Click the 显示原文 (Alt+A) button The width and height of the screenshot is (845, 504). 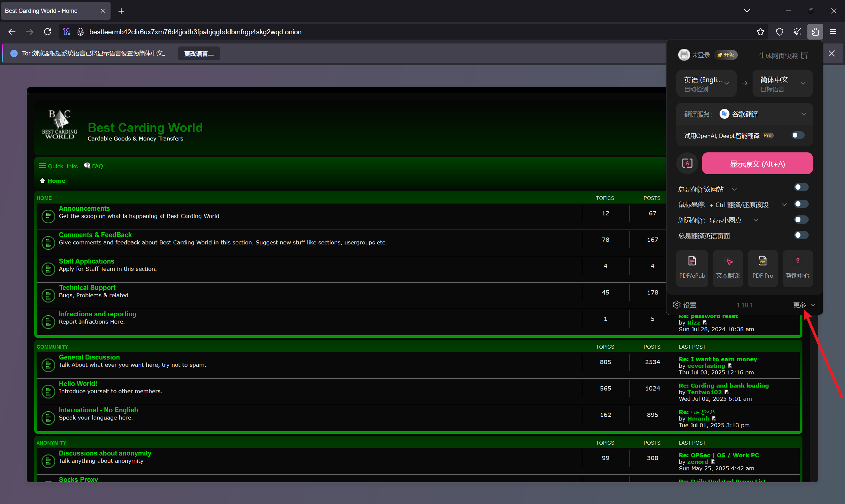[x=757, y=164]
